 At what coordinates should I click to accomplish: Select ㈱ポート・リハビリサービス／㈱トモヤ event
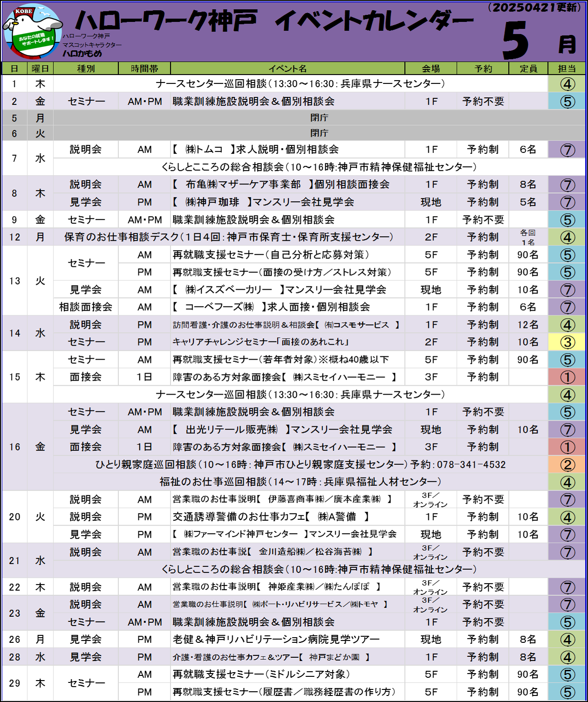(x=280, y=604)
